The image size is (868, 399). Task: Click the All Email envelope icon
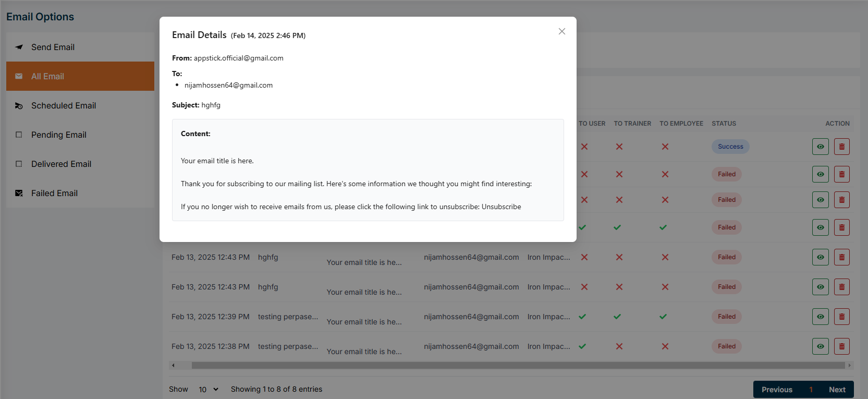pyautogui.click(x=19, y=76)
